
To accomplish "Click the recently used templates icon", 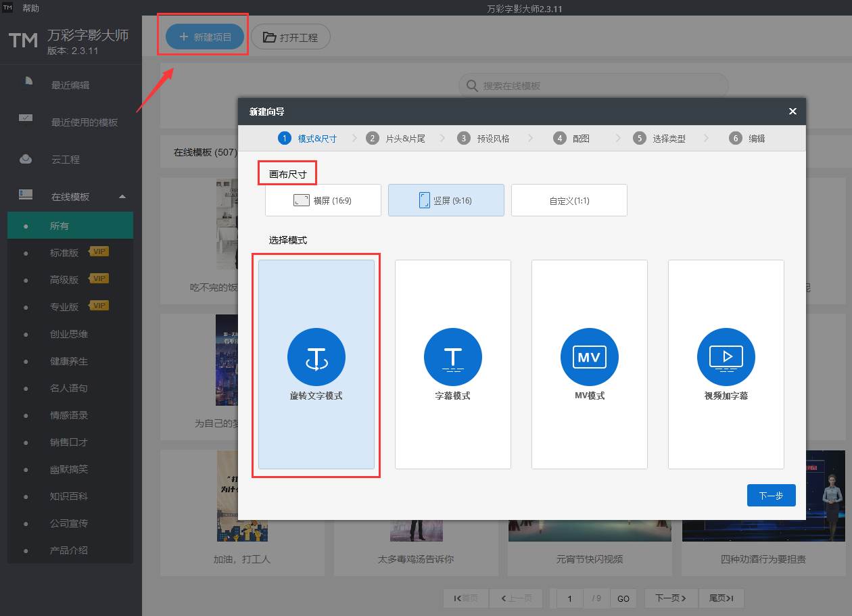I will pos(26,120).
